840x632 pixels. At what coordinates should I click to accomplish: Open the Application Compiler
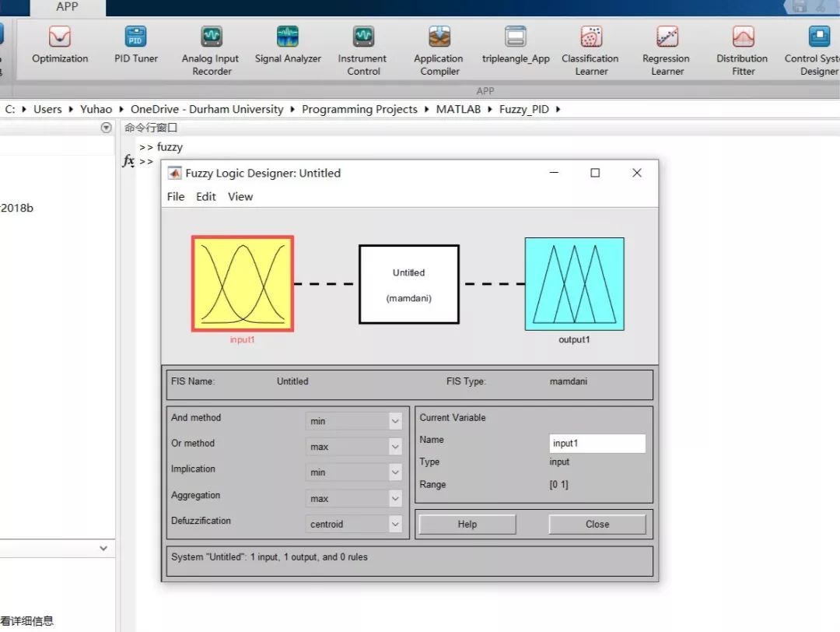pos(439,51)
